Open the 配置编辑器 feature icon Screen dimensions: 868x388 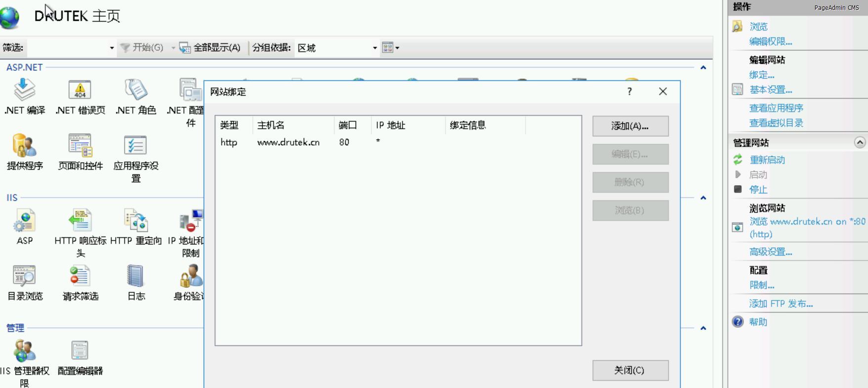coord(80,350)
